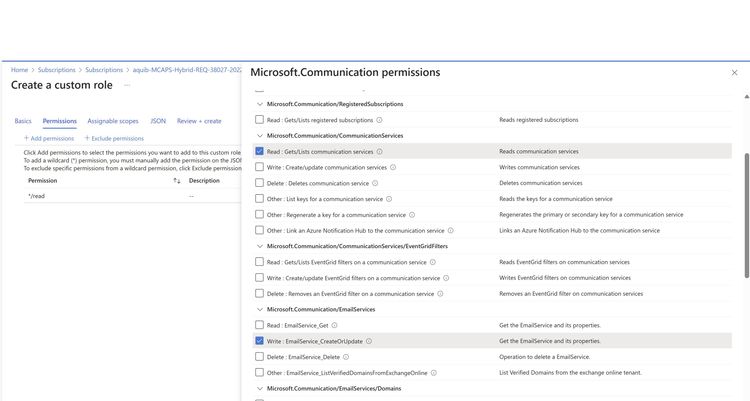This screenshot has width=750, height=401.
Task: Select the */read permission row
Action: pyautogui.click(x=132, y=196)
